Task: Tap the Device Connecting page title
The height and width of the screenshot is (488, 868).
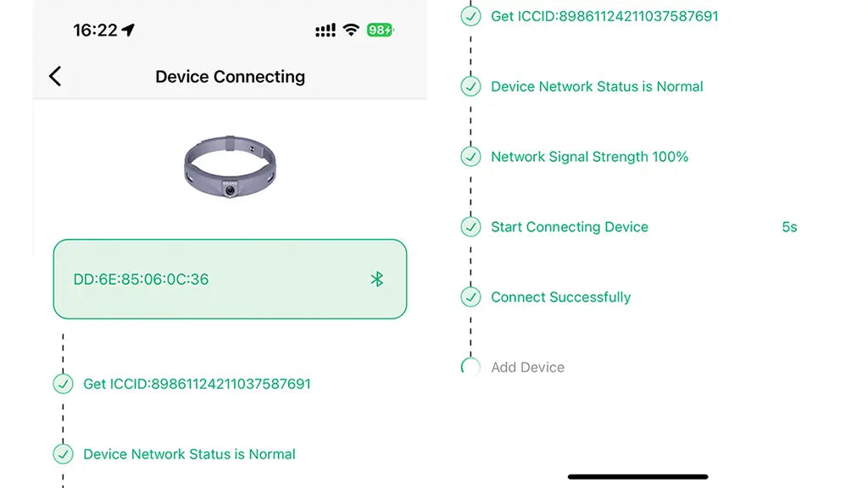Action: (x=230, y=76)
